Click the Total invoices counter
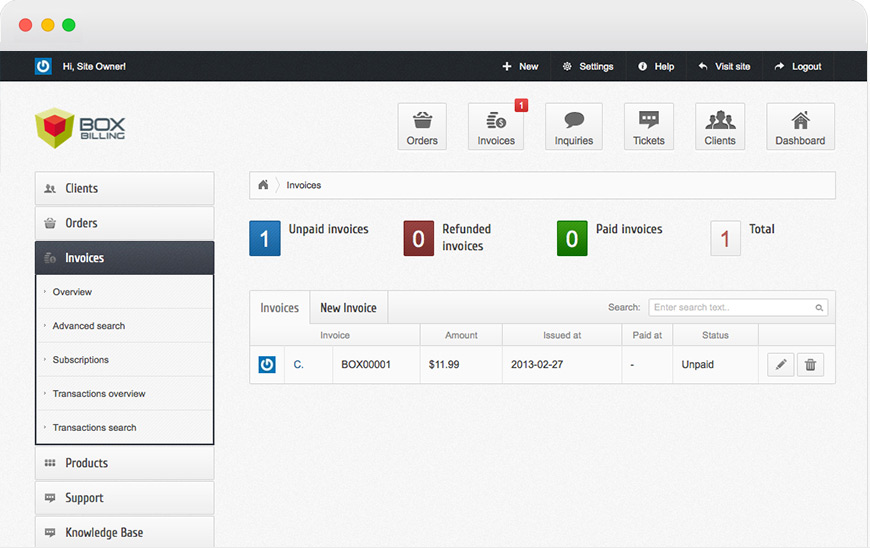The image size is (870, 548). tap(725, 239)
